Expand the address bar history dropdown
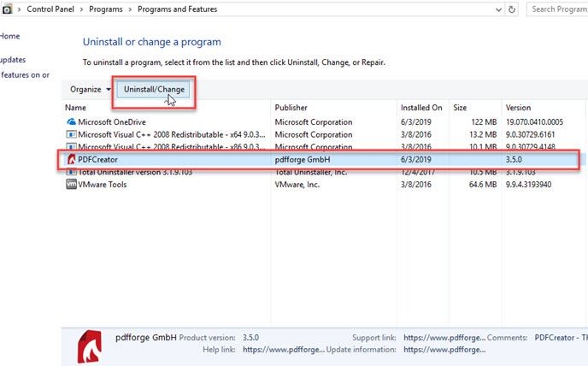 click(498, 9)
